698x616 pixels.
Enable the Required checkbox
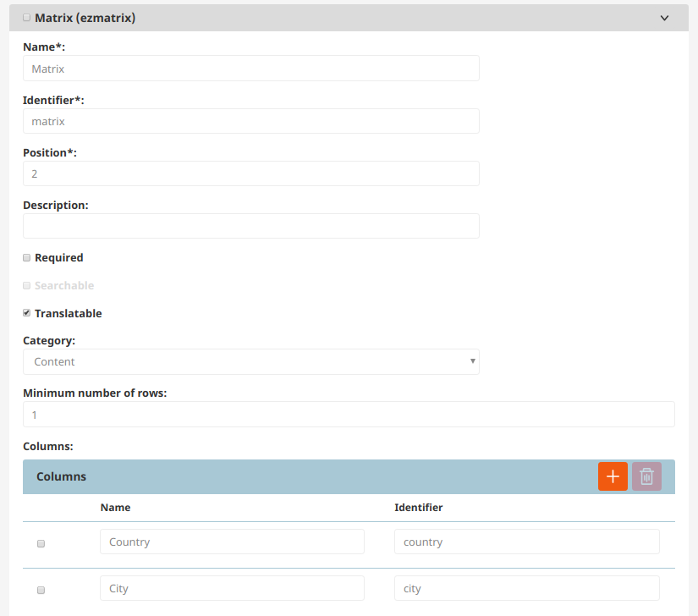pos(26,257)
